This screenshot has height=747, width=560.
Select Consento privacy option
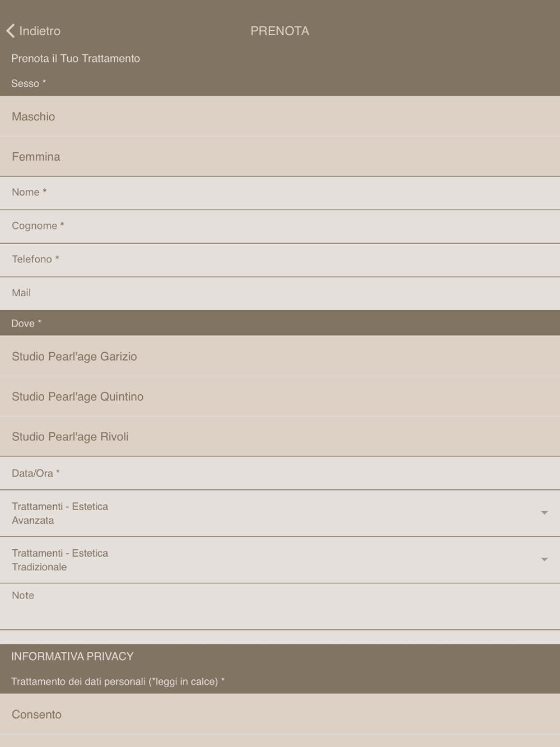280,715
